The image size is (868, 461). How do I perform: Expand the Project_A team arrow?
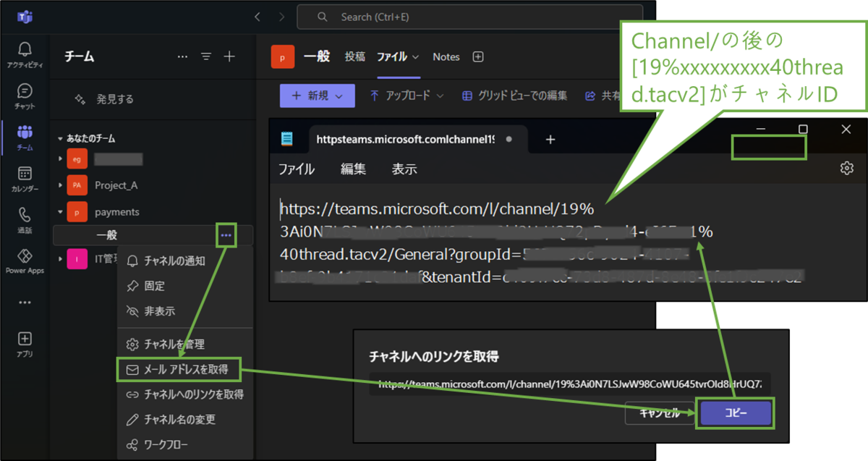pos(61,185)
